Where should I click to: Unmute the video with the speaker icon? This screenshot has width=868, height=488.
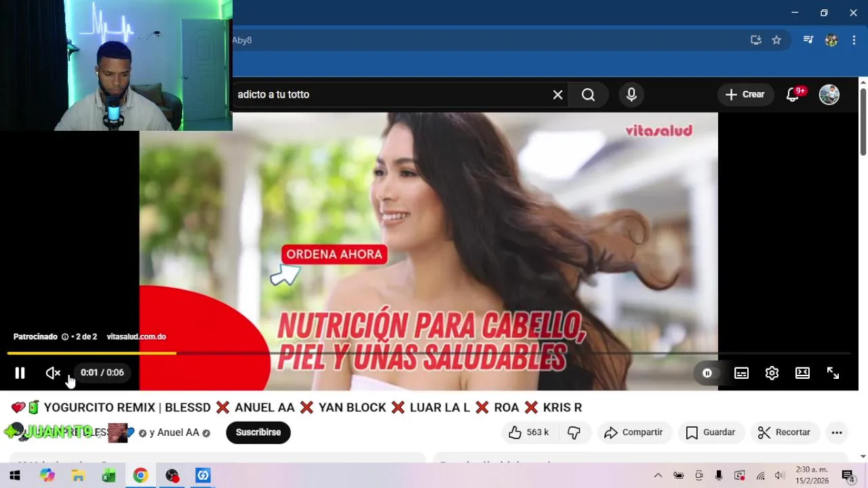(x=53, y=373)
